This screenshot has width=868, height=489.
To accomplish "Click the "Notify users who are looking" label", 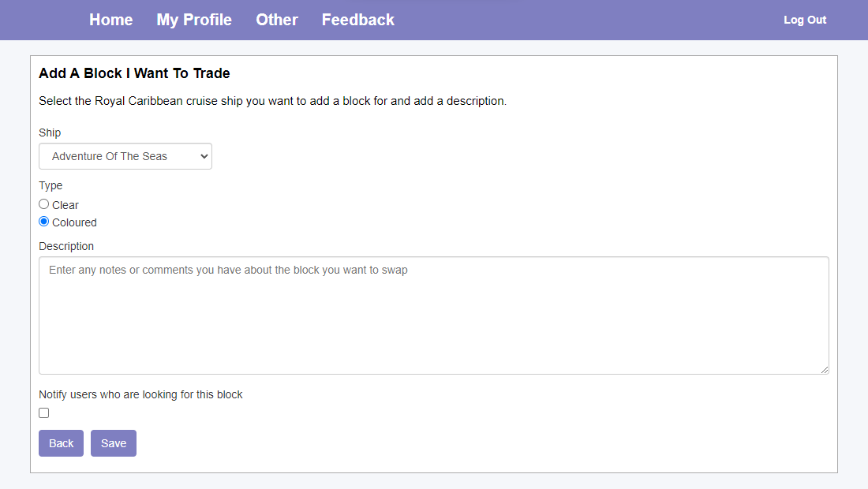I will [140, 394].
